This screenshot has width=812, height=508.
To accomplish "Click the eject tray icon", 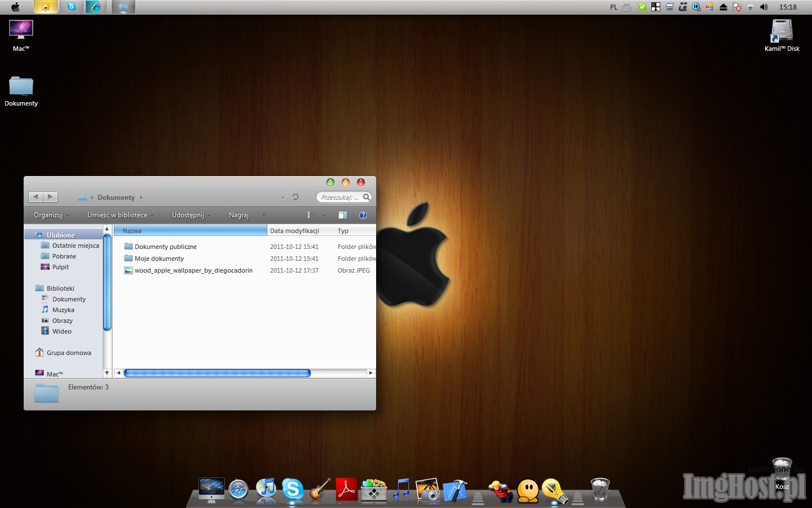I will 723,7.
